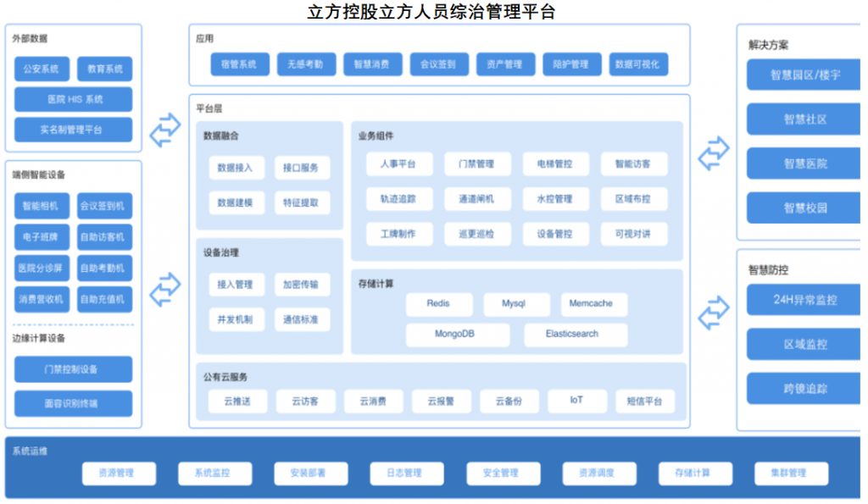868x504 pixels.
Task: Select the Elasticsearch storage box
Action: (x=572, y=334)
